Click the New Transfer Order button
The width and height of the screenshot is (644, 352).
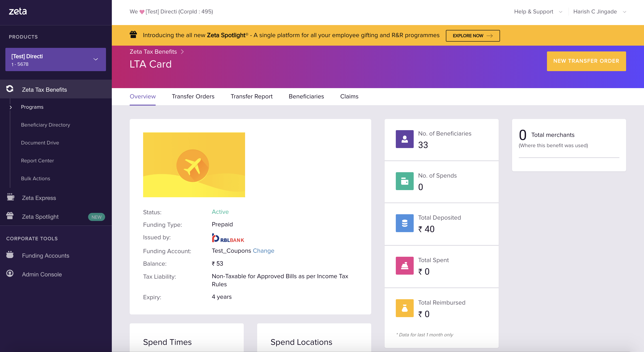tap(586, 61)
